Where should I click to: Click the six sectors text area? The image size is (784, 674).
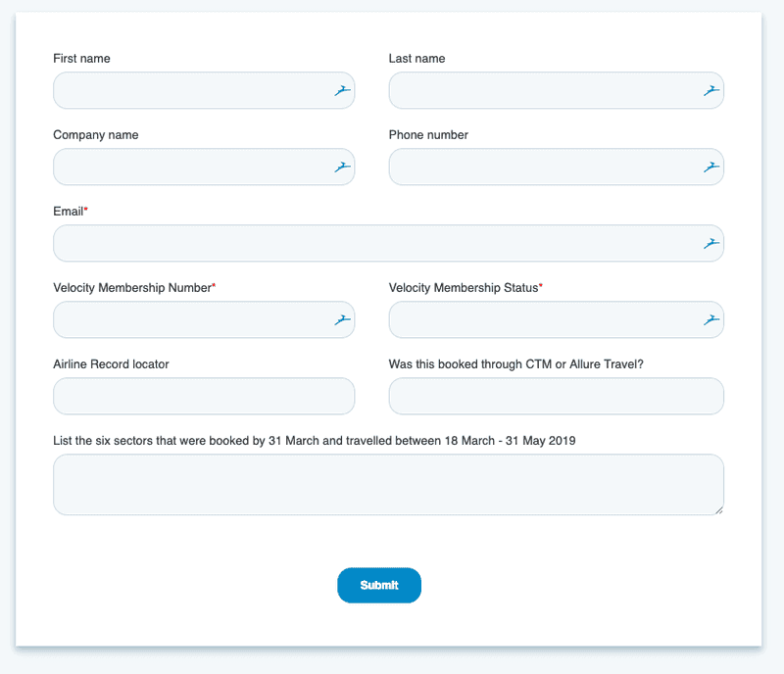388,485
